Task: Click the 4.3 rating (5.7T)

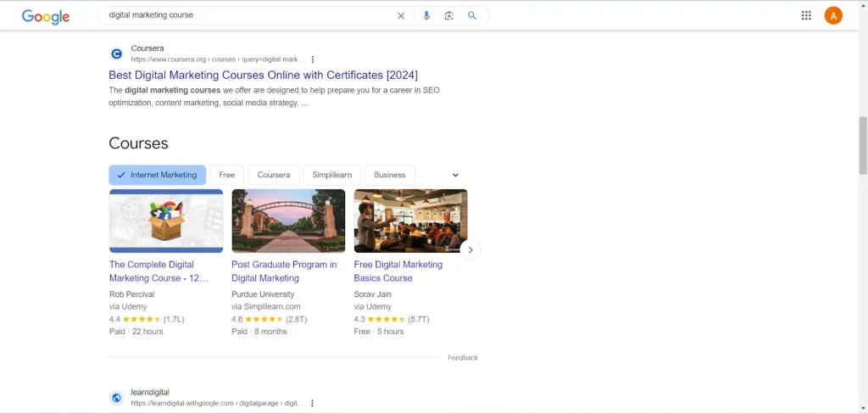Action: click(x=392, y=319)
